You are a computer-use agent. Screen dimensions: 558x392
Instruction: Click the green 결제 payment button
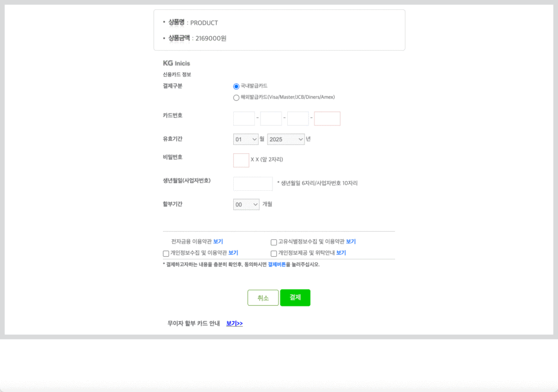(295, 298)
